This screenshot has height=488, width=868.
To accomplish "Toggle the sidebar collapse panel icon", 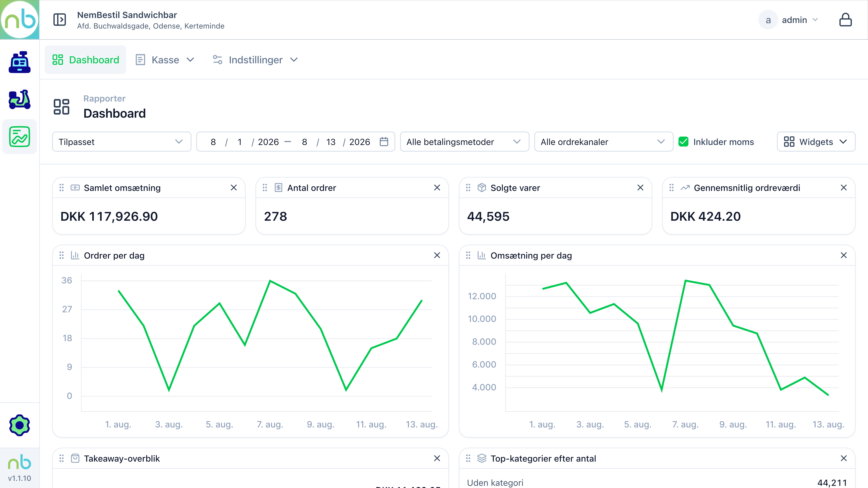I will click(60, 20).
